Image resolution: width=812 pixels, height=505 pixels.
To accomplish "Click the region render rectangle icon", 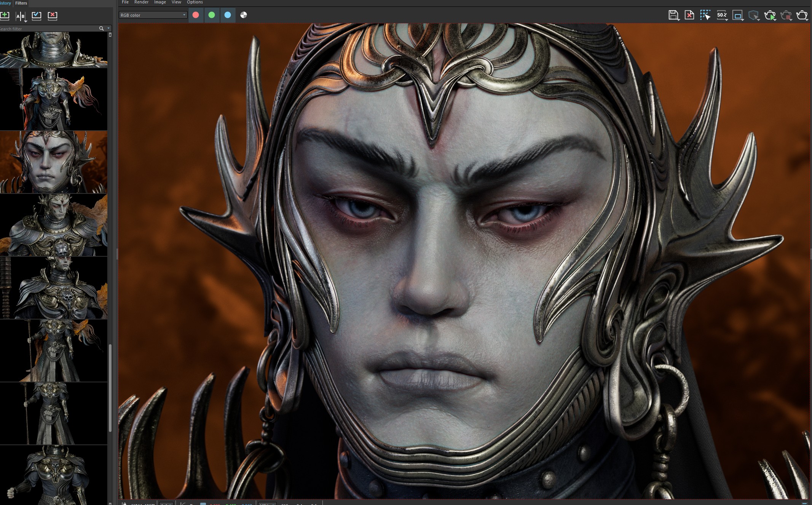I will coord(737,15).
